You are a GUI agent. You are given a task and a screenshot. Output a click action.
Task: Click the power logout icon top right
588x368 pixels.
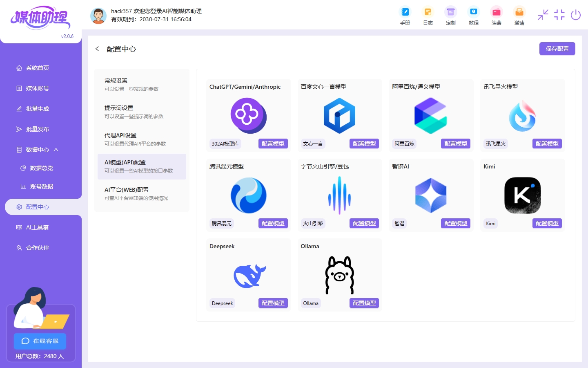pyautogui.click(x=576, y=15)
